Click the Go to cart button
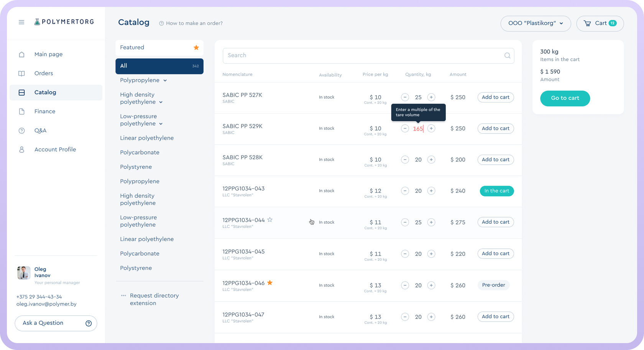Screen dimensions: 644x350 pyautogui.click(x=565, y=98)
